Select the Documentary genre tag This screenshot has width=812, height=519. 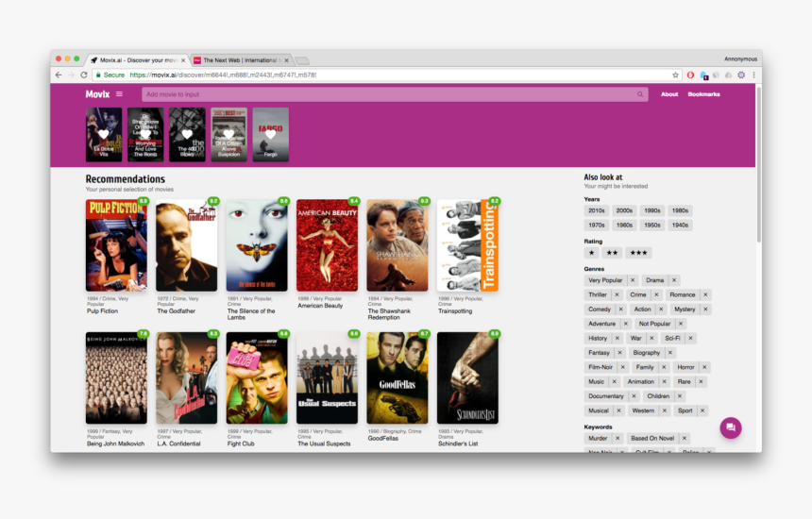click(606, 395)
